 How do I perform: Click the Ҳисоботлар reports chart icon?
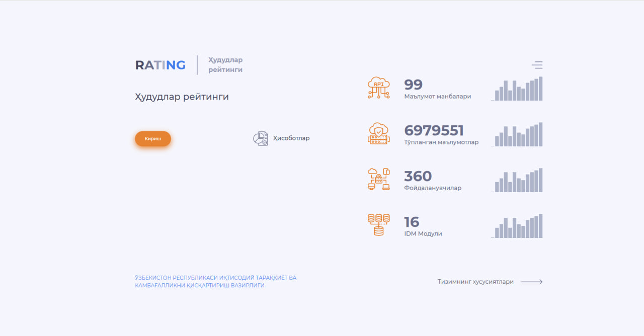(x=260, y=138)
